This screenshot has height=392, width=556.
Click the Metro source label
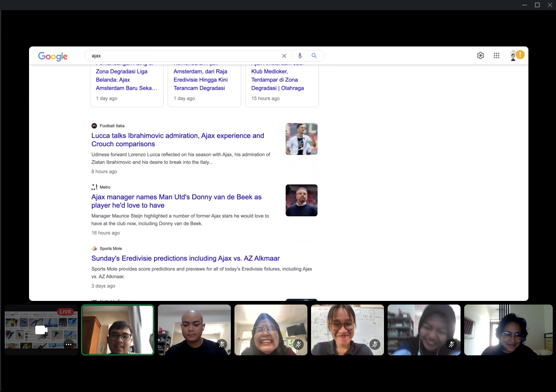point(105,187)
